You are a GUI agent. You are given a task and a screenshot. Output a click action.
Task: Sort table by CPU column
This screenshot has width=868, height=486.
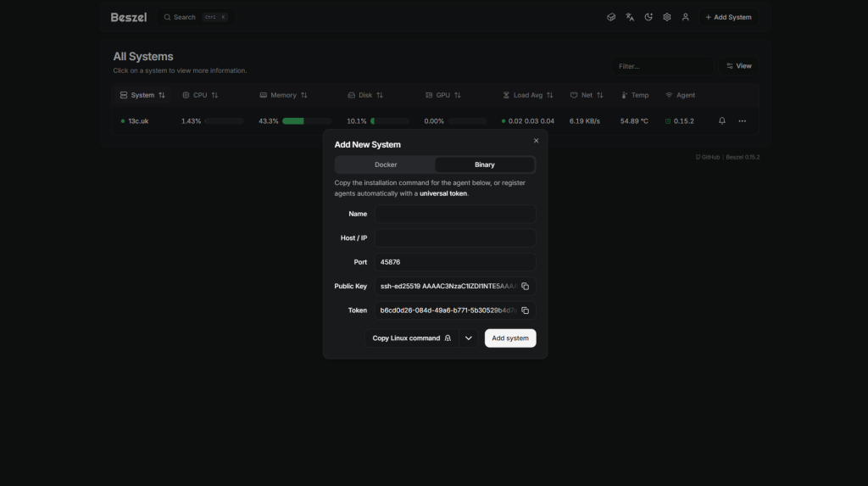200,95
